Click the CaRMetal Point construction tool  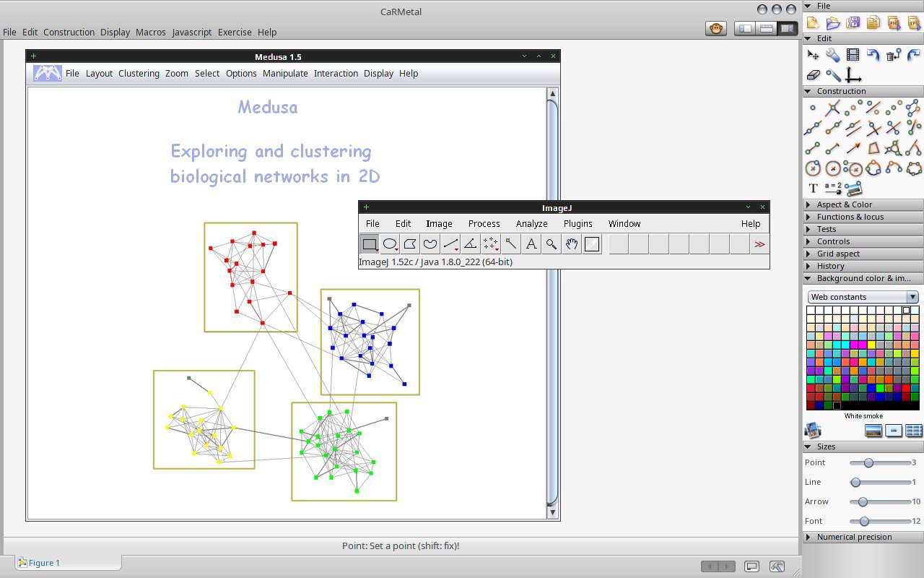pyautogui.click(x=813, y=108)
